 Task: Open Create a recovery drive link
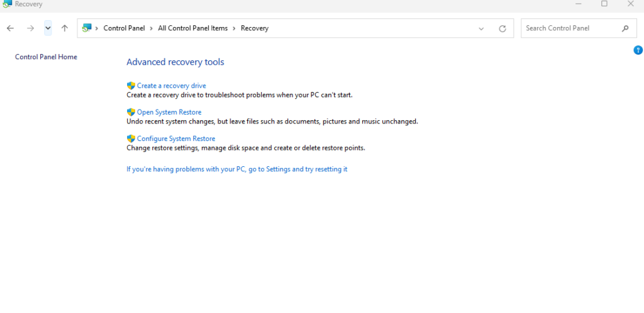(x=171, y=86)
